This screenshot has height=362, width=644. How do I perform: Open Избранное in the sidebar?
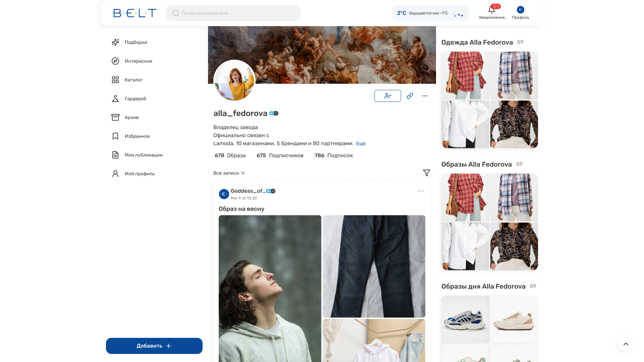pyautogui.click(x=137, y=136)
